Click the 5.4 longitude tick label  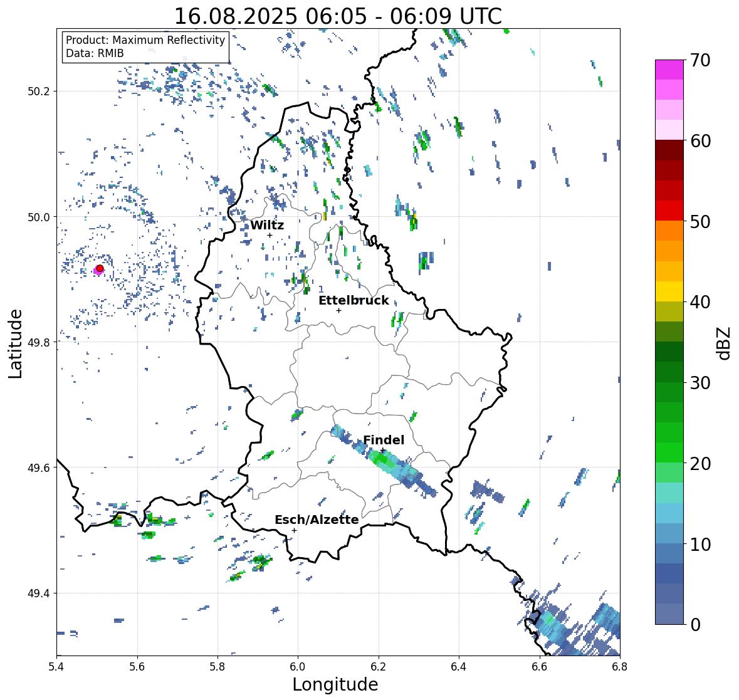coord(56,667)
